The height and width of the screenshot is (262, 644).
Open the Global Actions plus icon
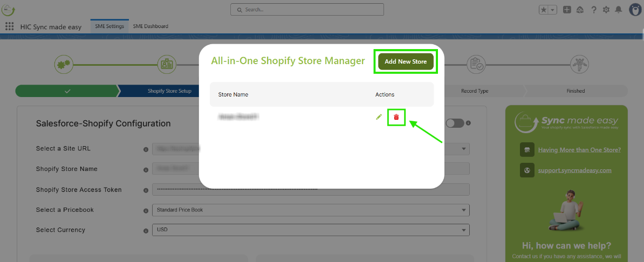[567, 10]
